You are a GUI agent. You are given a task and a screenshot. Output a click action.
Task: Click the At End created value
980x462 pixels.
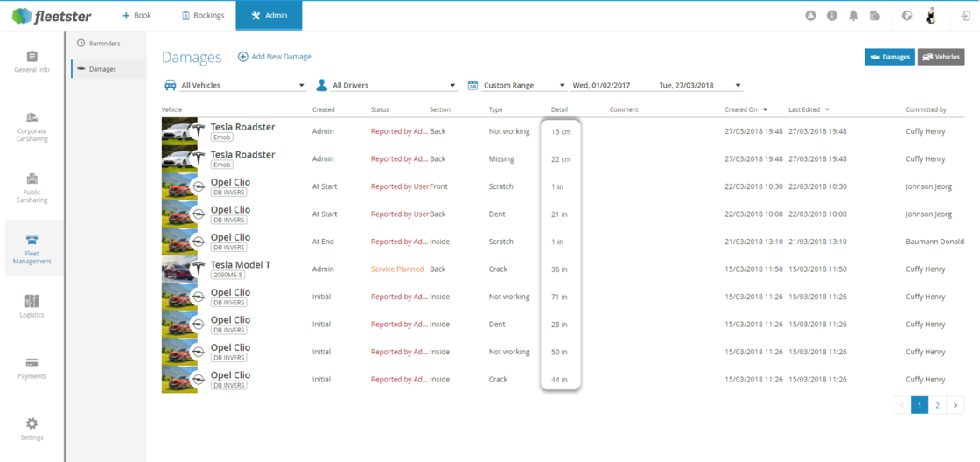click(x=325, y=241)
